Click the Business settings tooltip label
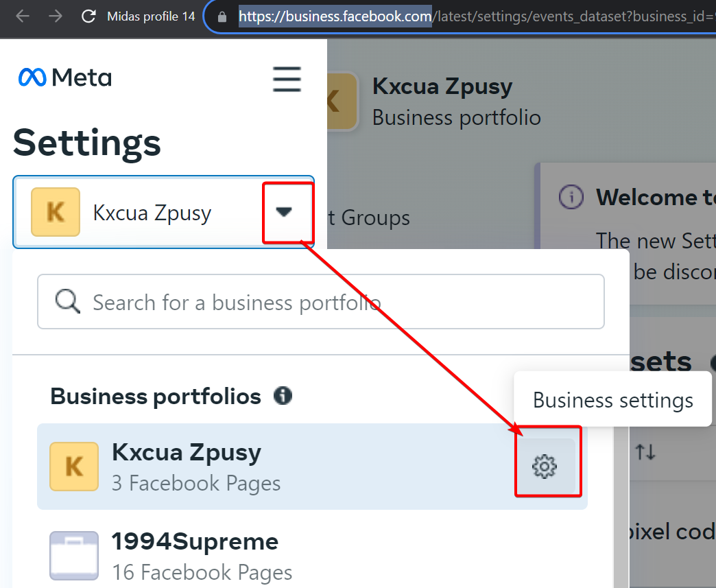 click(613, 400)
